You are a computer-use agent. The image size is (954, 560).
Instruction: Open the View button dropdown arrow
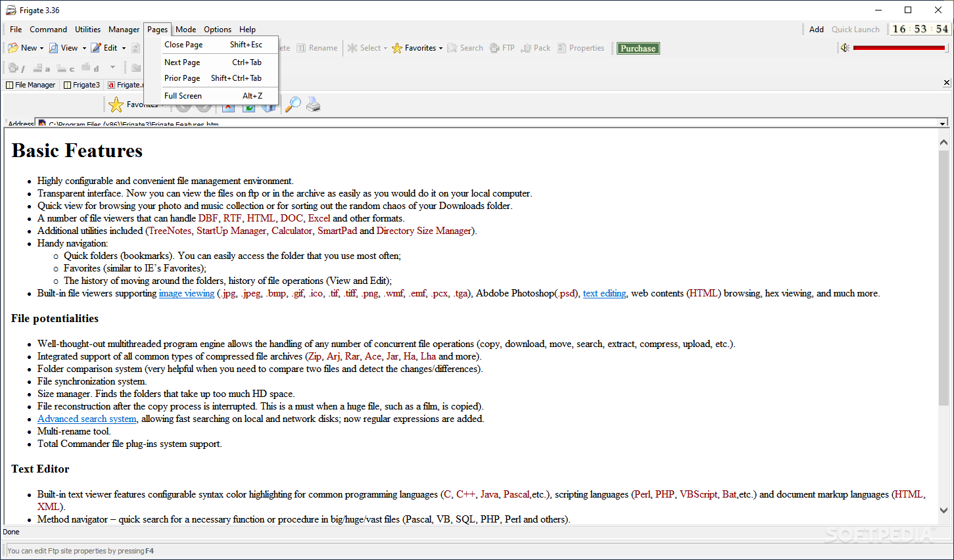click(x=84, y=48)
